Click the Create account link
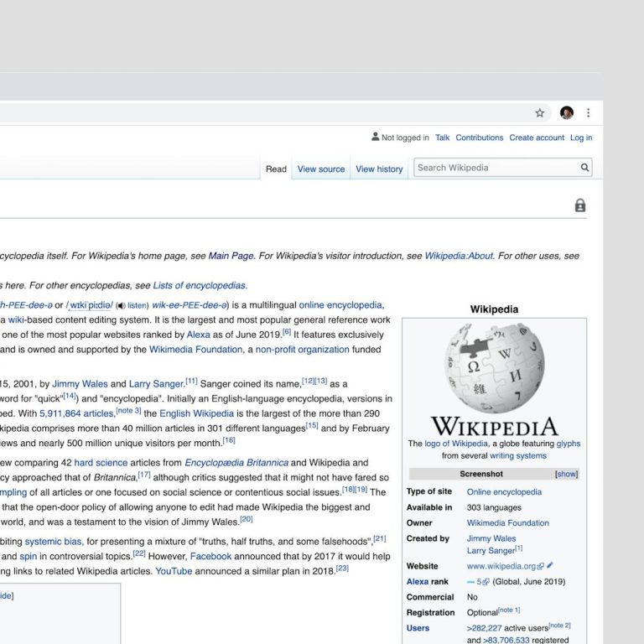This screenshot has width=644, height=644. pos(537,138)
